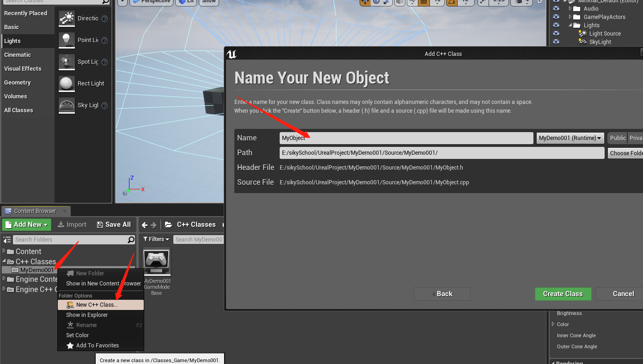The height and width of the screenshot is (364, 643).
Task: Click the magnifier icon in Search Folders
Action: click(x=131, y=240)
